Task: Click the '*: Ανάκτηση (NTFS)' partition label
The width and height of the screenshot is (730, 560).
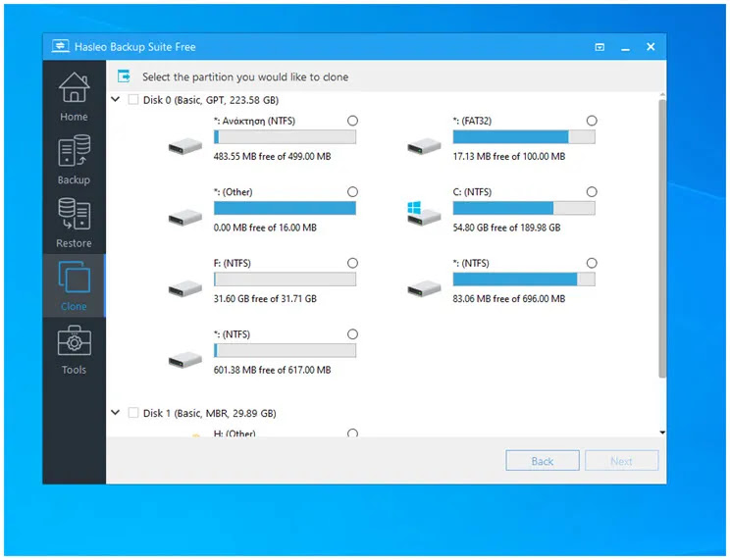Action: tap(254, 121)
